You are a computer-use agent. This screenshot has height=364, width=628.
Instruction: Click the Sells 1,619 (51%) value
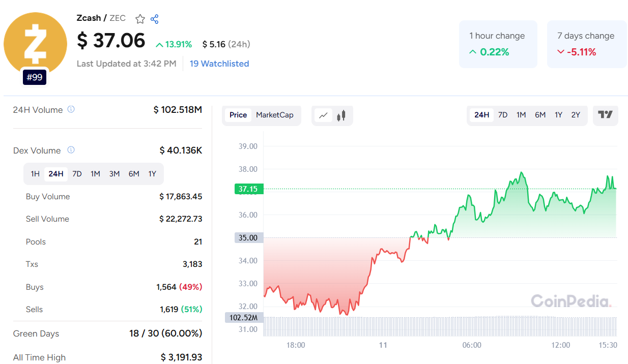[x=181, y=309]
